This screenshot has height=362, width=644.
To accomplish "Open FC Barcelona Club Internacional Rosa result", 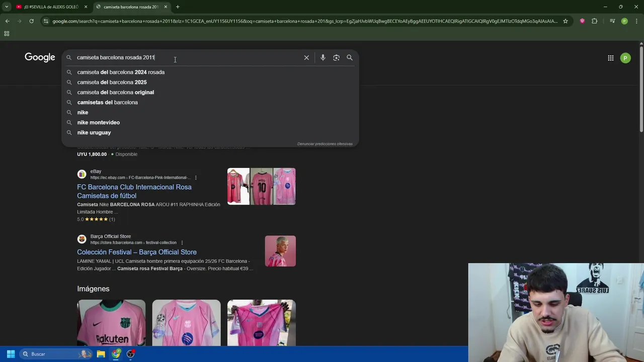I will click(134, 191).
